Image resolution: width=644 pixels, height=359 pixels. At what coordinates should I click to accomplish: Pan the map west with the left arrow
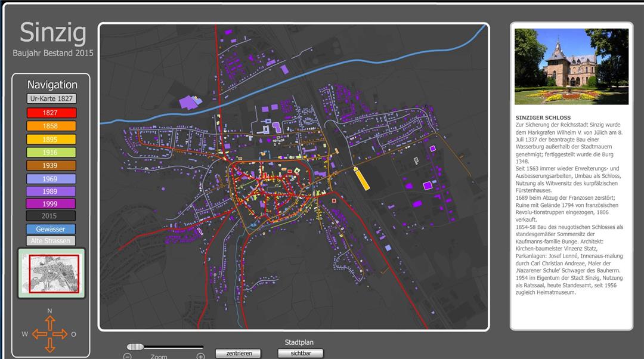pyautogui.click(x=38, y=334)
